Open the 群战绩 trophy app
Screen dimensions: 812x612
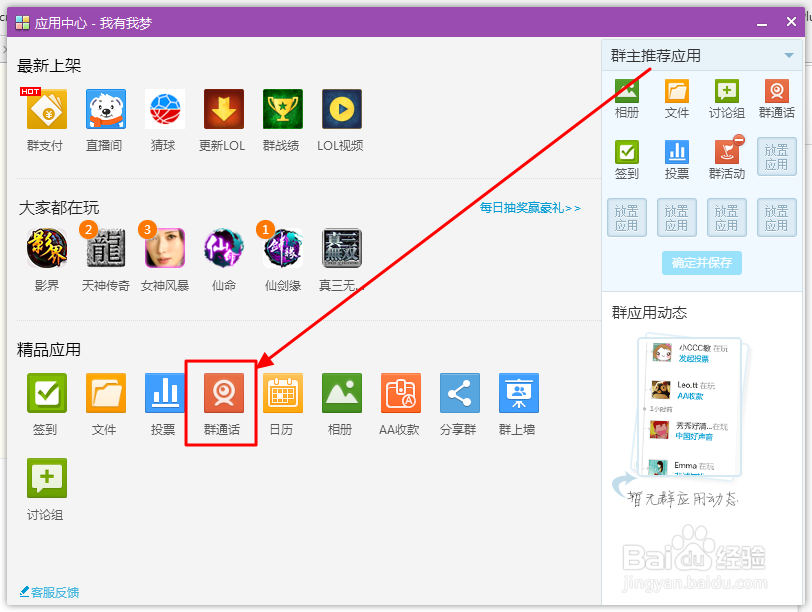[x=283, y=109]
